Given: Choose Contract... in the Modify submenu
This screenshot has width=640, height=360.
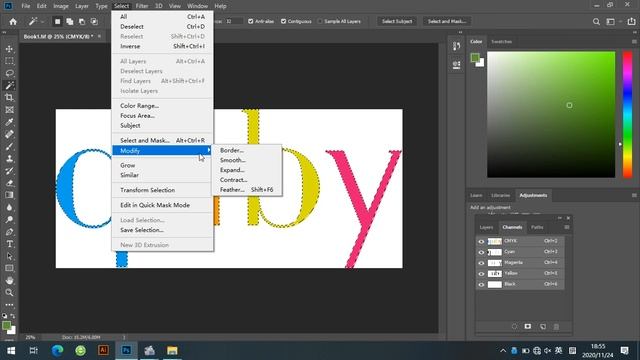Looking at the screenshot, I should click(x=233, y=180).
